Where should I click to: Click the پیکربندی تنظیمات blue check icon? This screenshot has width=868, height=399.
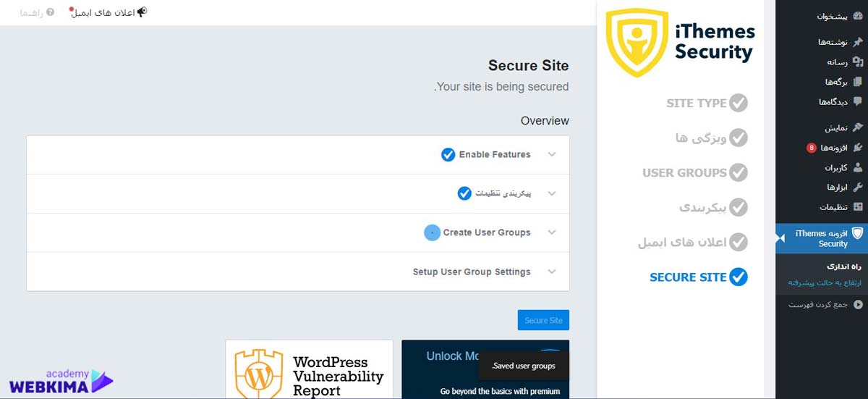tap(464, 193)
